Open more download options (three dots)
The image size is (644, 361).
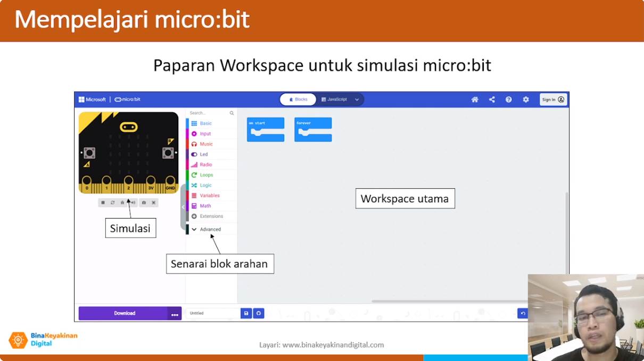[x=175, y=314]
